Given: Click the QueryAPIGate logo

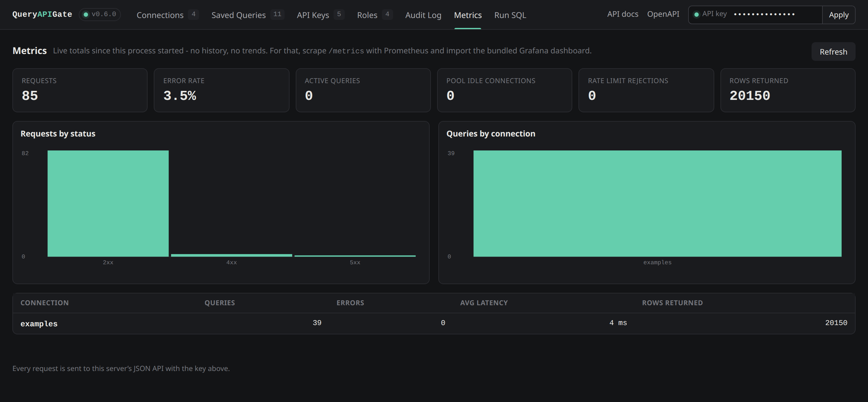Looking at the screenshot, I should tap(42, 15).
